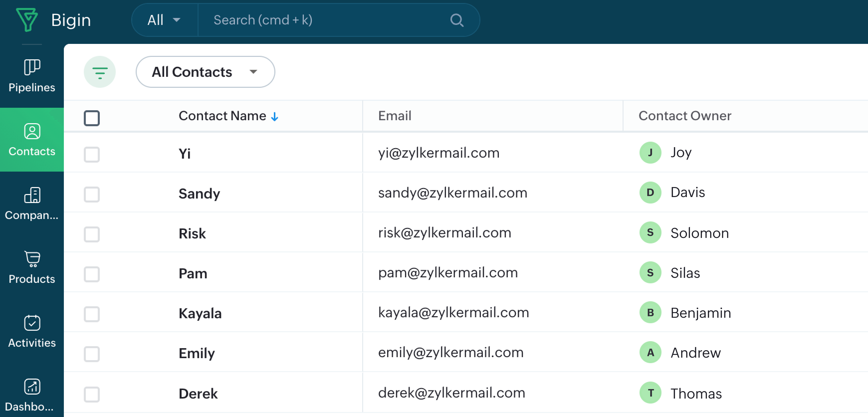Click the green filter icon
The width and height of the screenshot is (868, 417).
100,72
